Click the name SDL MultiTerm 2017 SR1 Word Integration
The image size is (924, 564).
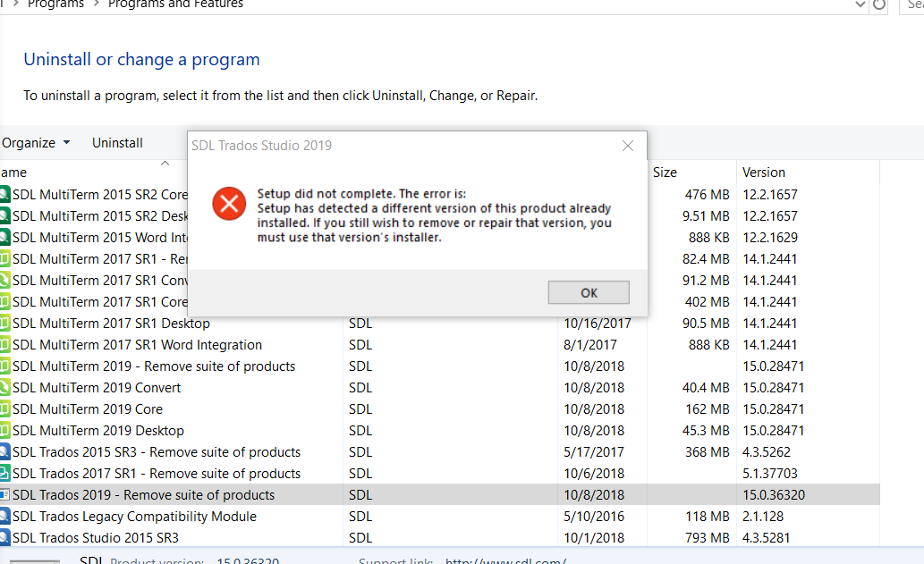pos(137,345)
